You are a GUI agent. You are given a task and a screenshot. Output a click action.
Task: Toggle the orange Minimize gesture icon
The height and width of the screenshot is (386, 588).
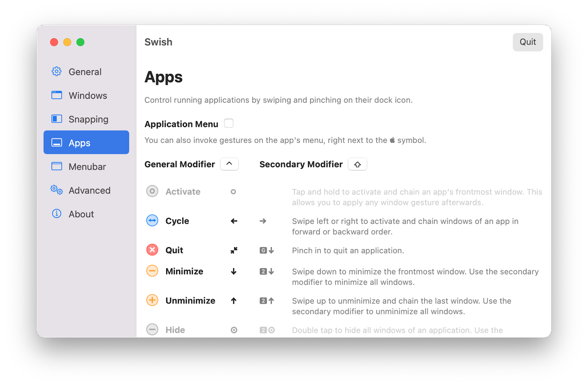(x=152, y=271)
